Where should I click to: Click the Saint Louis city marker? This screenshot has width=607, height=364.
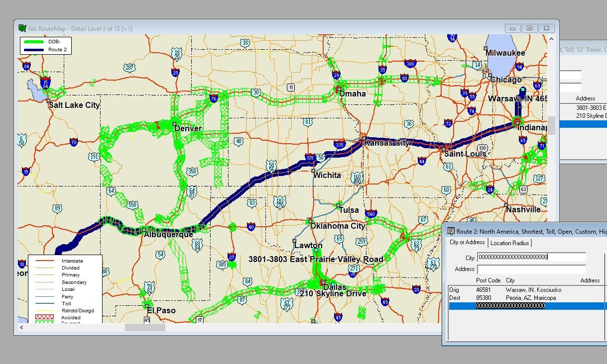(444, 148)
